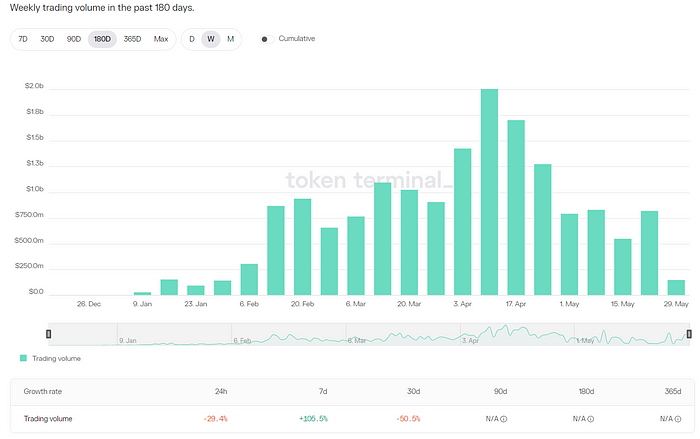Grab the left handle of range slider
The width and height of the screenshot is (700, 439).
[x=48, y=334]
